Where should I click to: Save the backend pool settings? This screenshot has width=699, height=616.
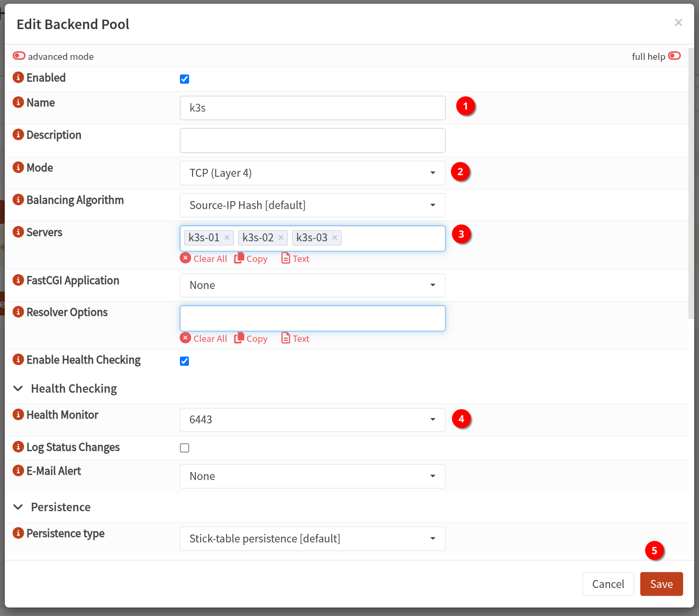661,584
